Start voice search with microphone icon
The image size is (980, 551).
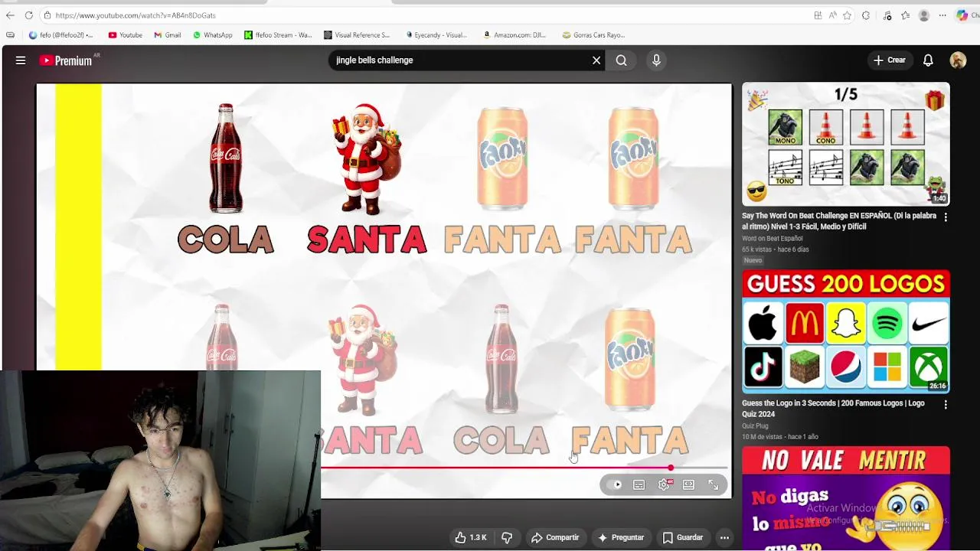pos(656,60)
